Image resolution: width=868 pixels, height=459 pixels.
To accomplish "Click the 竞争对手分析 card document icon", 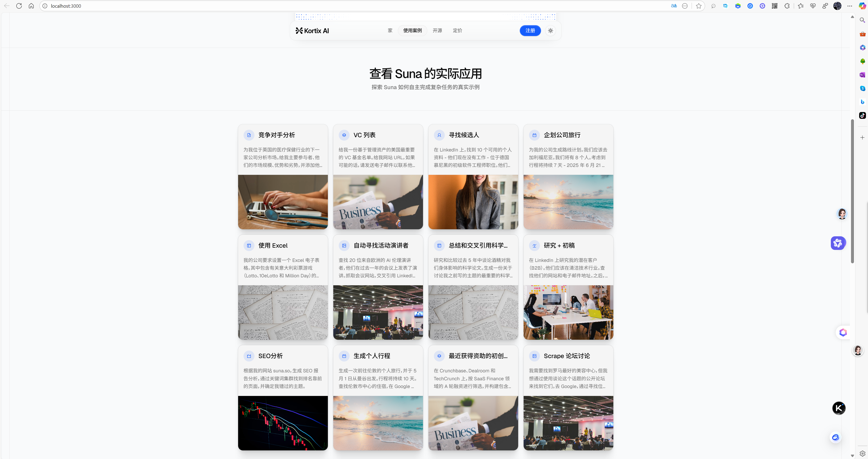I will pyautogui.click(x=249, y=135).
